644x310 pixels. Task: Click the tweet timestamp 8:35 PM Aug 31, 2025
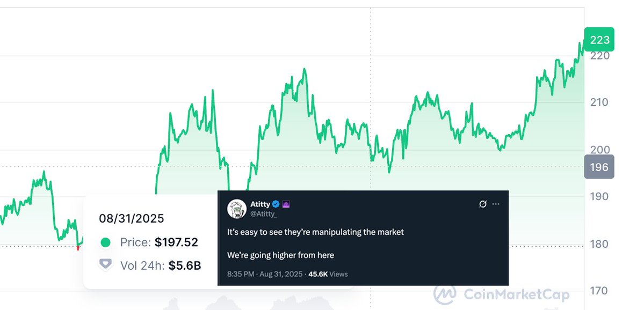point(265,274)
